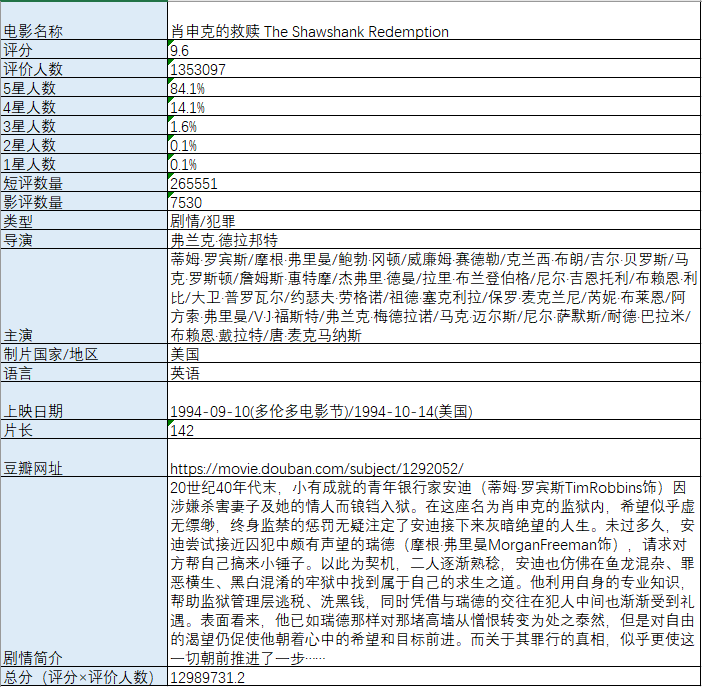The height and width of the screenshot is (687, 702).
Task: Select the 上映日期 label cell
Action: [84, 401]
